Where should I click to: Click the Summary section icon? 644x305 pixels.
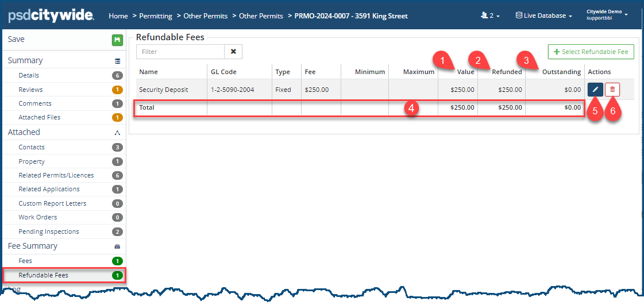click(x=117, y=61)
